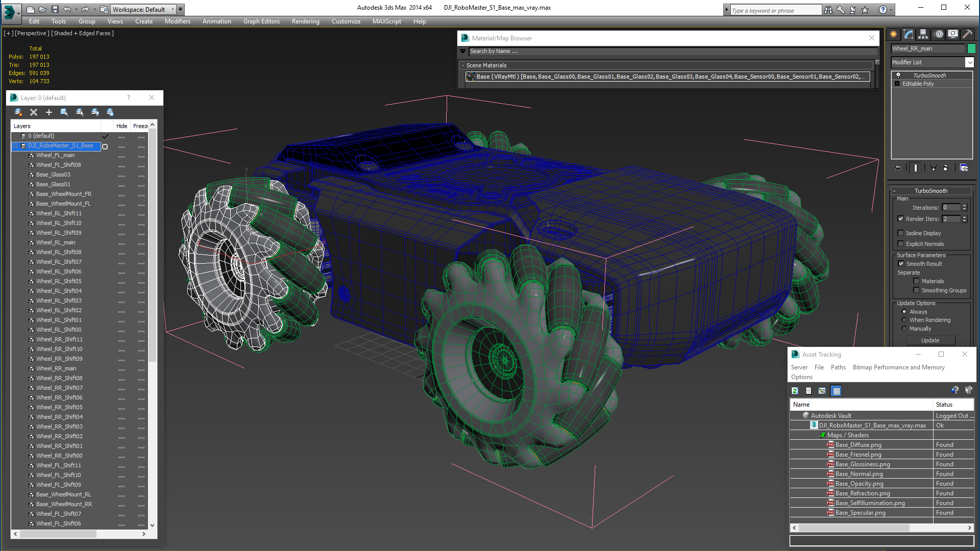
Task: Click Make Unique in modifier stack
Action: click(933, 167)
